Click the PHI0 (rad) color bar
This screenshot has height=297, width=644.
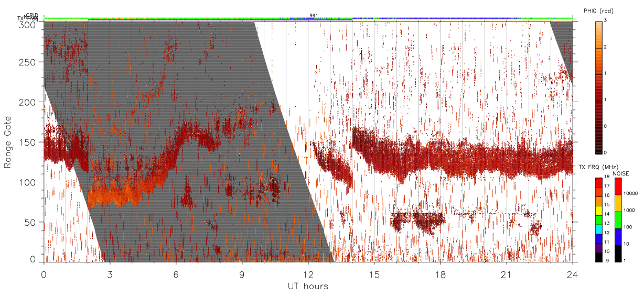(x=599, y=87)
